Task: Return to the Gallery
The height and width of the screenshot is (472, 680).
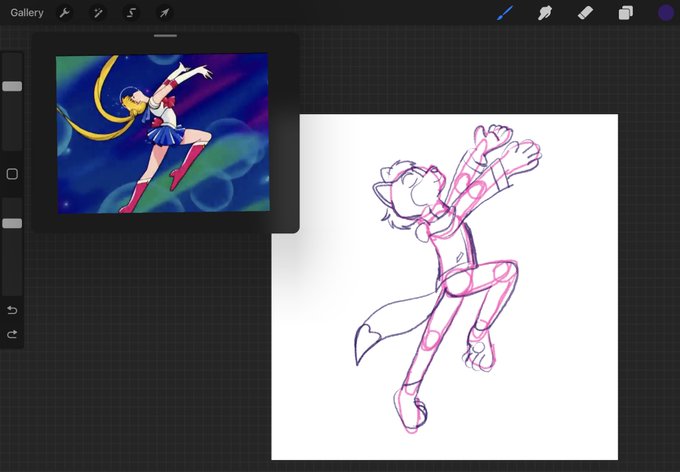Action: 27,13
